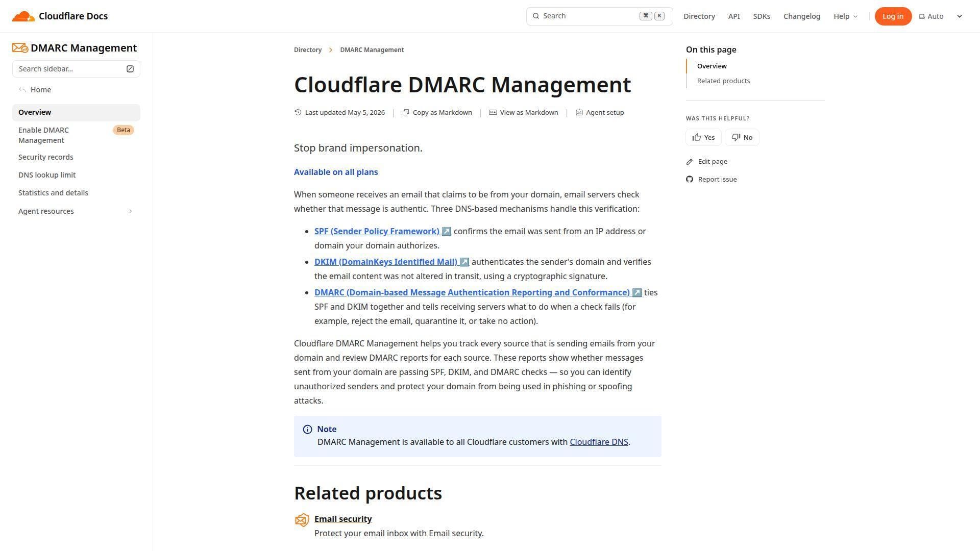Click the Cloudflare cloud logo icon
This screenshot has height=551, width=980.
pos(23,16)
